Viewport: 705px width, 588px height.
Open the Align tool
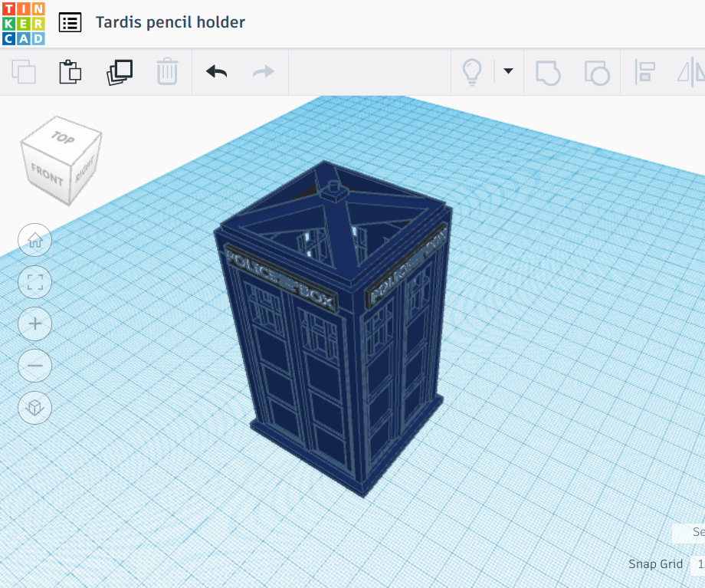pyautogui.click(x=644, y=71)
